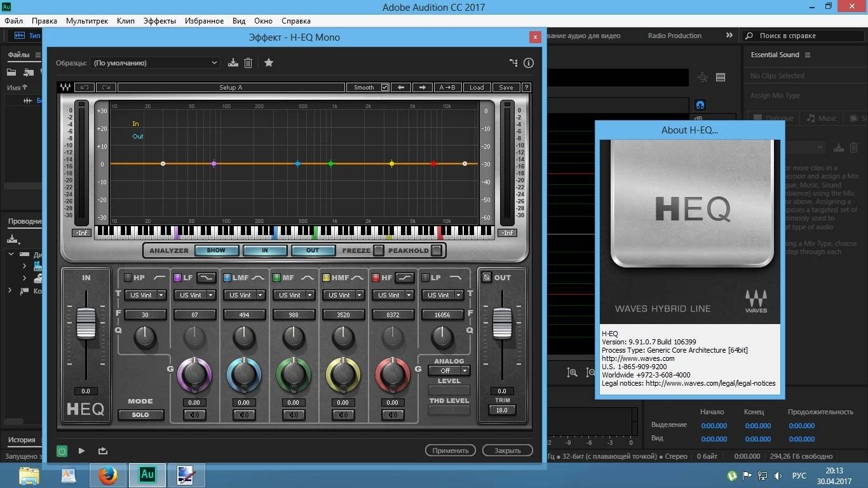Disable the HMF band

click(x=326, y=278)
